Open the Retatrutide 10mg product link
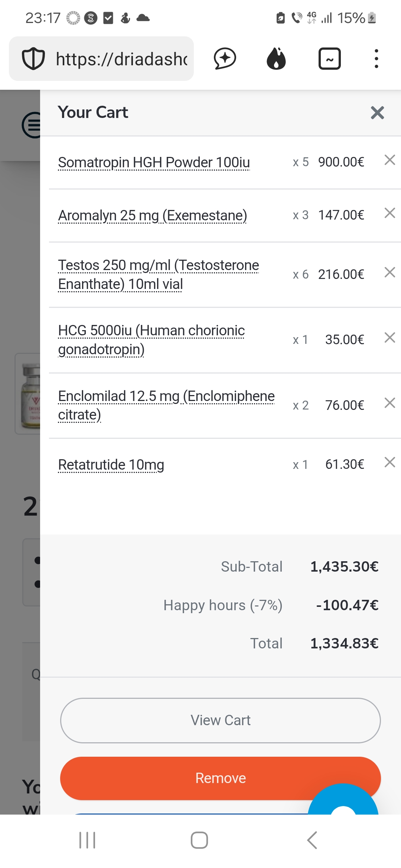This screenshot has width=401, height=868. pyautogui.click(x=111, y=465)
